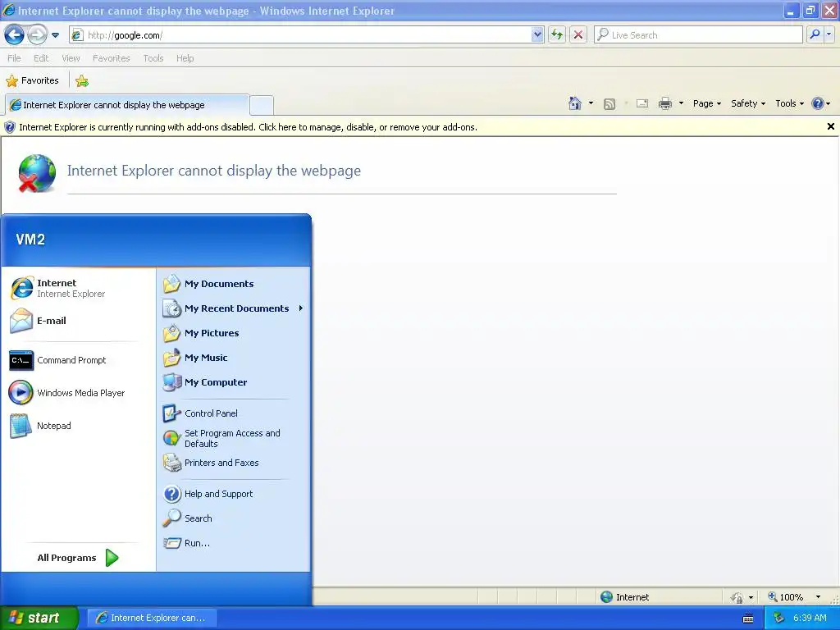The height and width of the screenshot is (630, 840).
Task: Open the Edit menu
Action: click(x=41, y=58)
